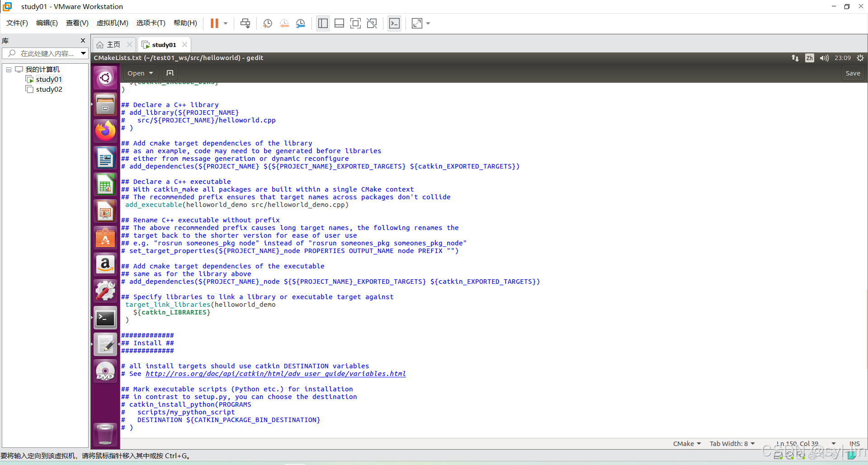
Task: Click the VM snapshot revert toolbar icon
Action: pos(284,23)
